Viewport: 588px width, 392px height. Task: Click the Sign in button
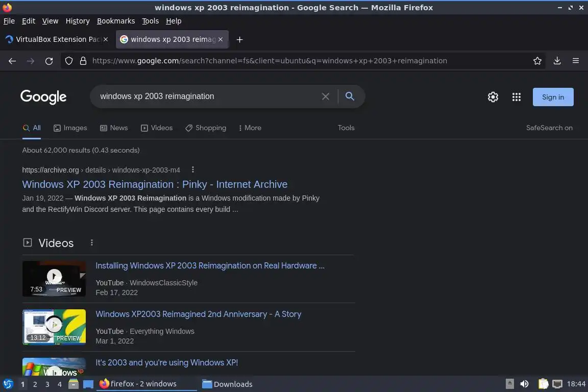coord(553,97)
